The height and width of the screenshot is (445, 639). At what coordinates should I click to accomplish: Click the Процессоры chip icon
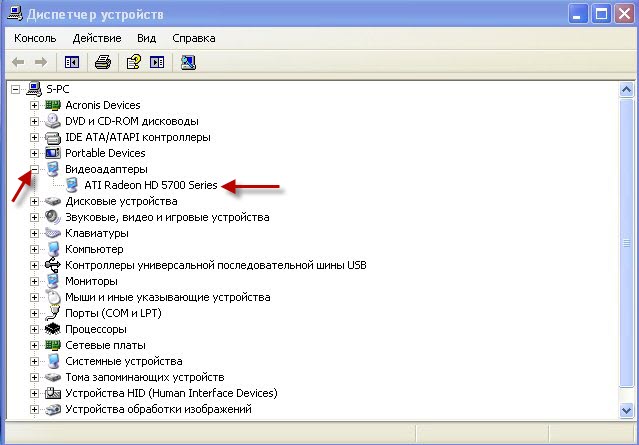point(53,329)
